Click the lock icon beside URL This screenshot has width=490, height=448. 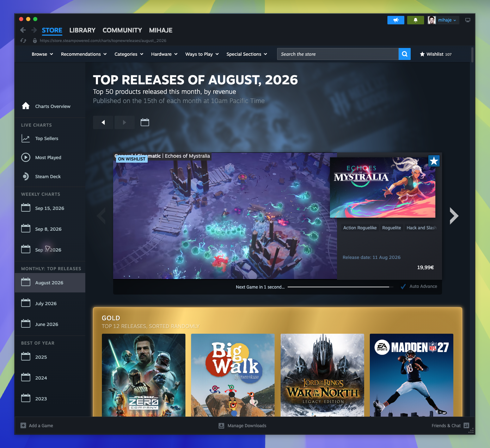tap(35, 41)
